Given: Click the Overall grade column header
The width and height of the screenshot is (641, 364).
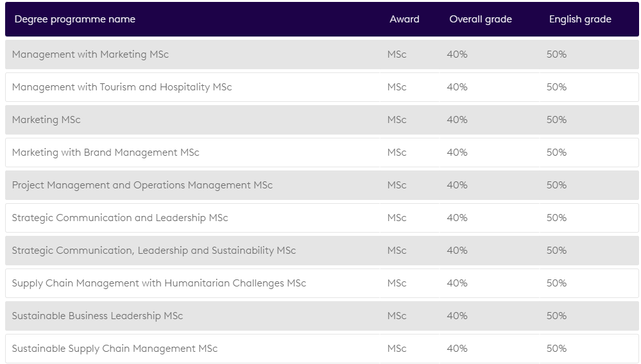Looking at the screenshot, I should [x=480, y=19].
